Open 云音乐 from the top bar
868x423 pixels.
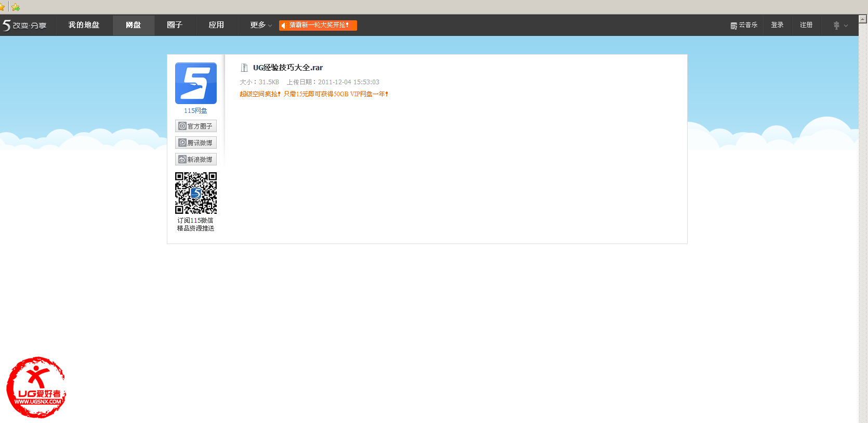tap(744, 25)
